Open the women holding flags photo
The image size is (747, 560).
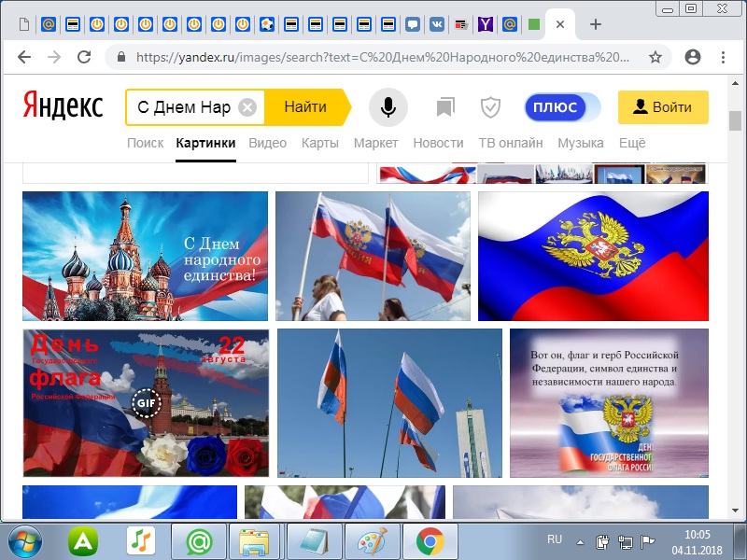click(373, 256)
